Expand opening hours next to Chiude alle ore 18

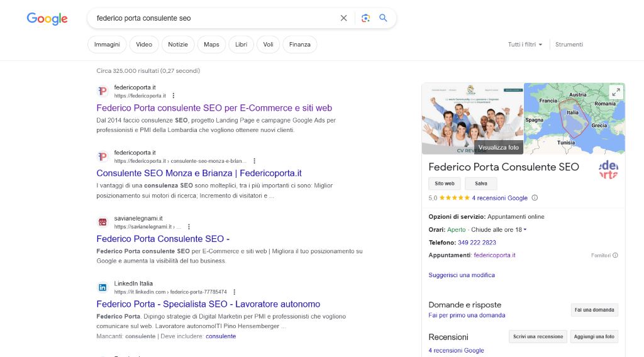[525, 230]
